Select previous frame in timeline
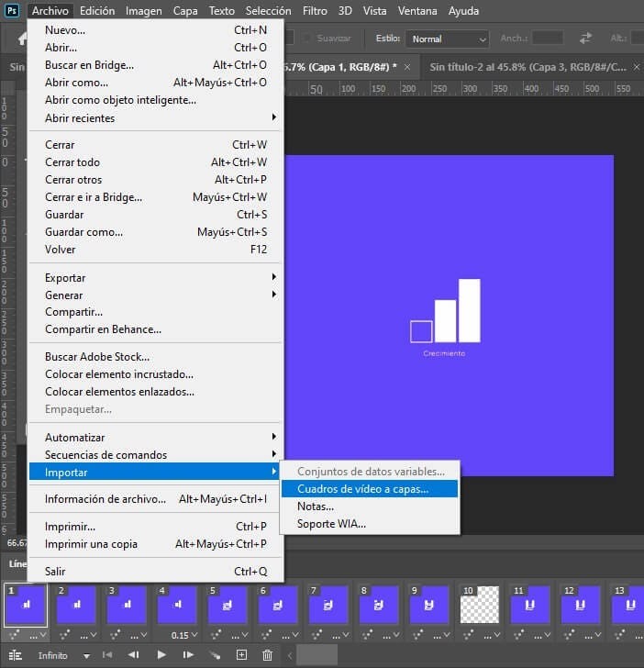Screen dimensions: 644x668 [x=134, y=655]
